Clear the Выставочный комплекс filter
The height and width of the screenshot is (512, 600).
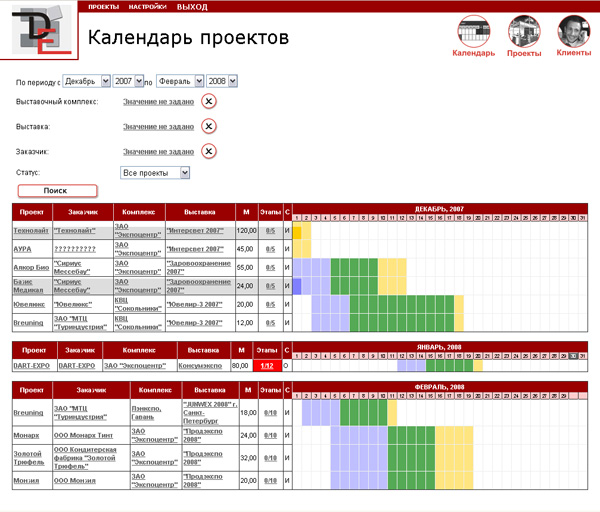click(209, 101)
